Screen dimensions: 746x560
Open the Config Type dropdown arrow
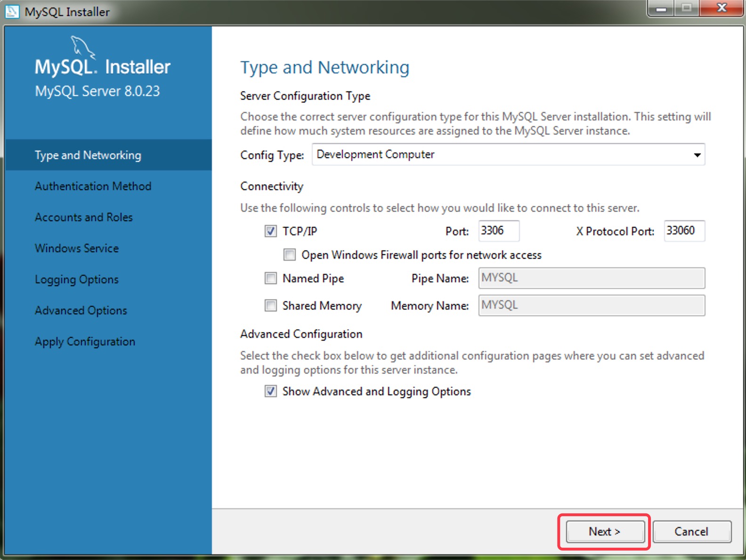click(x=697, y=155)
